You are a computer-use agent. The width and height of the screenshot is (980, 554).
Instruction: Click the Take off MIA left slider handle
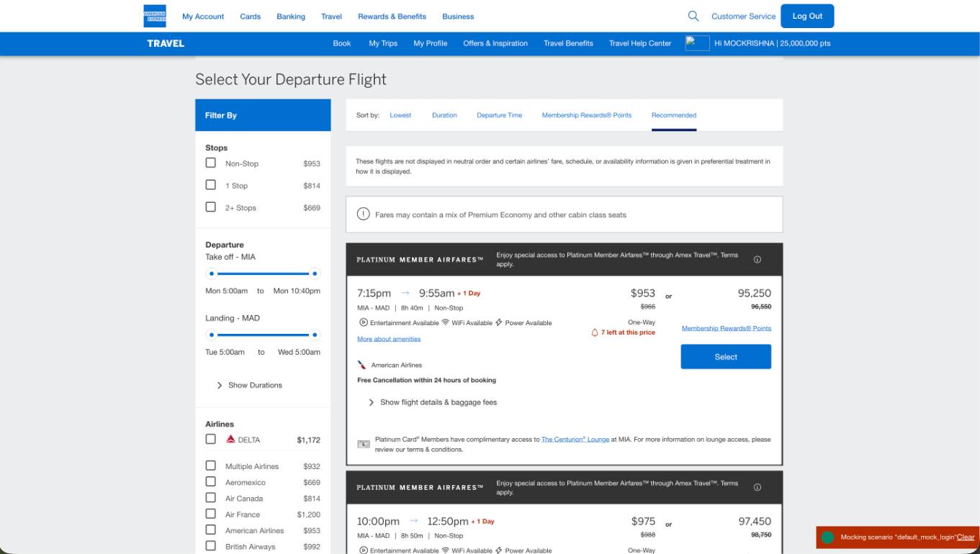click(x=212, y=273)
